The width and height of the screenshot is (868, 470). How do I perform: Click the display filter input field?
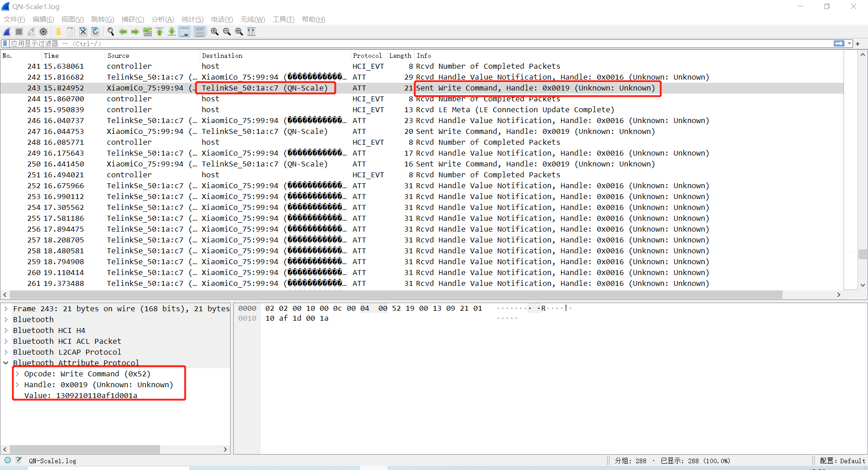click(420, 43)
